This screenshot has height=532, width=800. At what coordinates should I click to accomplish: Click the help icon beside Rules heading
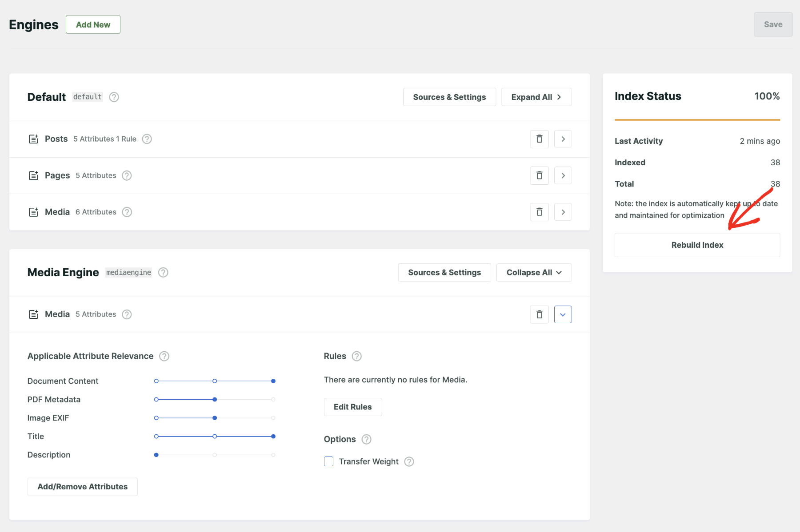click(x=356, y=356)
